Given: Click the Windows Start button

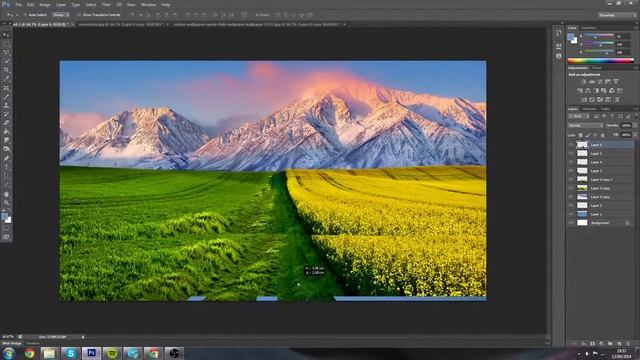Looking at the screenshot, I should point(9,353).
